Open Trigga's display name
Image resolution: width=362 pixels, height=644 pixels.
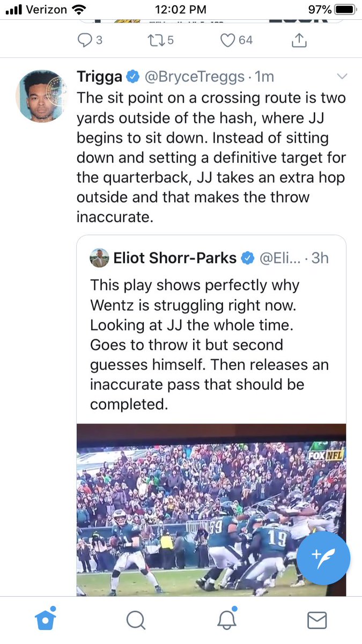100,77
